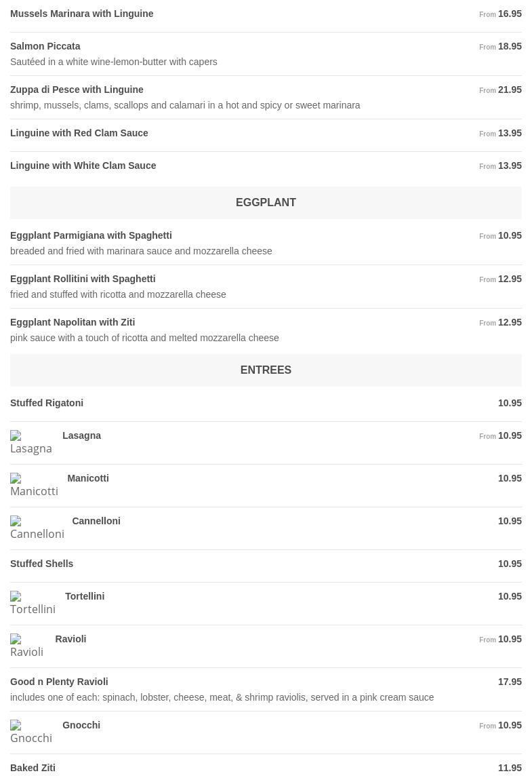Open the Salmon Piccata menu item
Viewport: 532px width, 780px height.
tap(45, 46)
